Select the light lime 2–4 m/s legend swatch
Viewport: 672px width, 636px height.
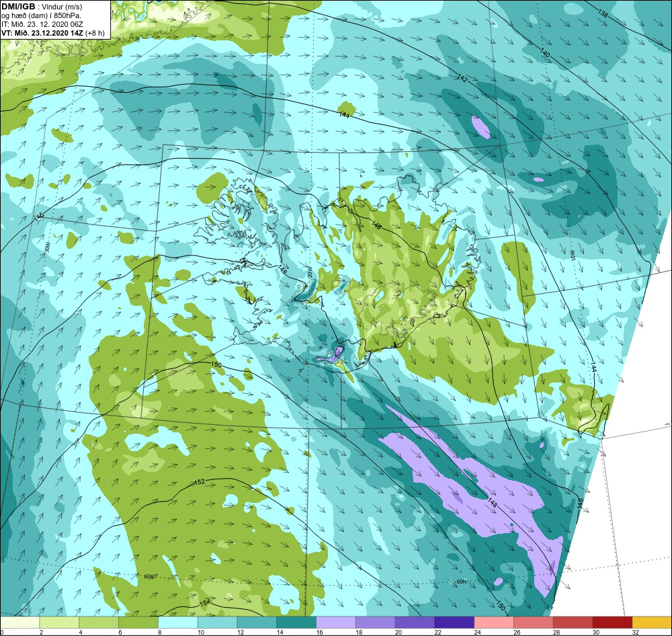coord(59,623)
